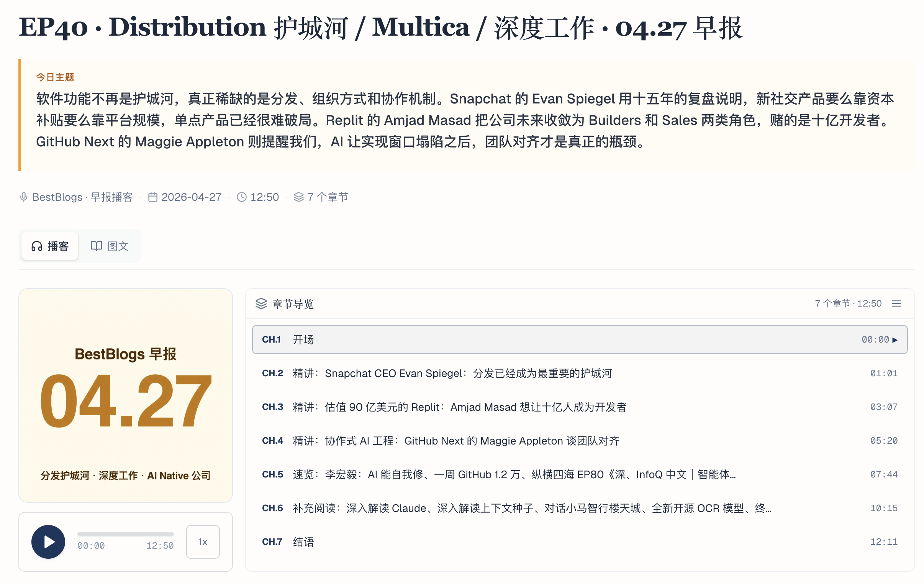924x584 pixels.
Task: Select the 播客 tab
Action: (x=50, y=246)
